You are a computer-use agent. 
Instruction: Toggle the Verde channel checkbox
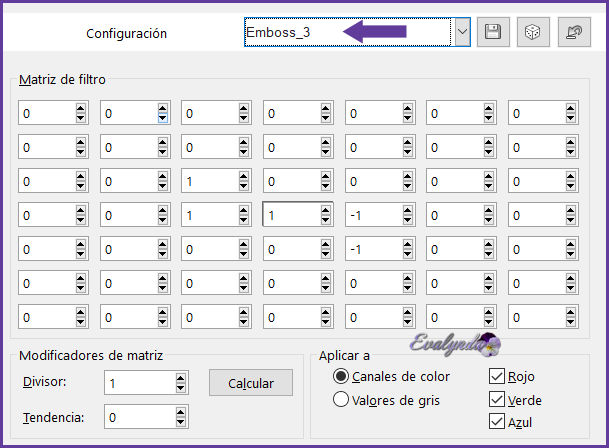click(498, 399)
